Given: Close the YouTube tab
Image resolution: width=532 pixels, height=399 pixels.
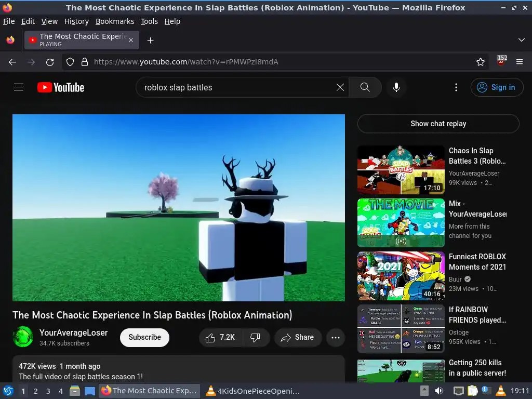Looking at the screenshot, I should click(131, 40).
